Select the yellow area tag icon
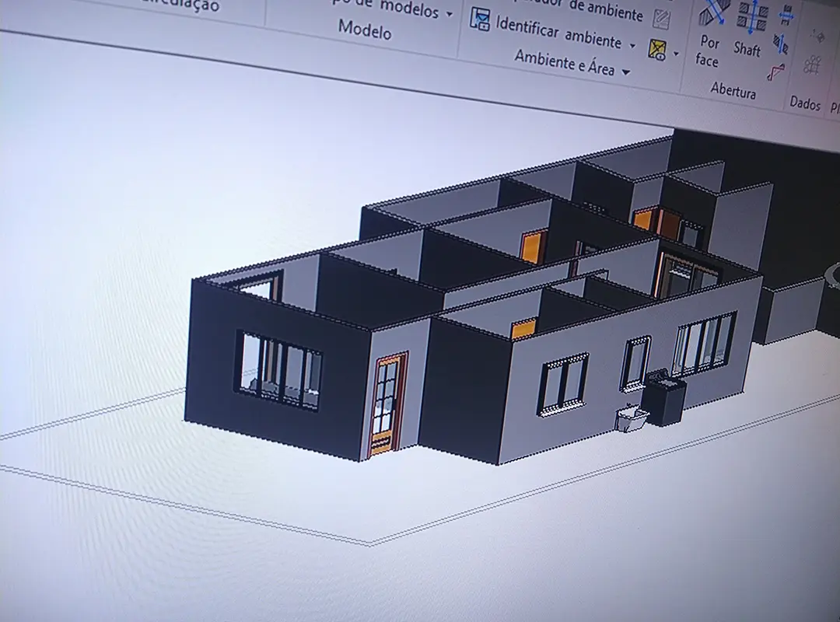Viewport: 840px width, 622px height. coord(658,50)
